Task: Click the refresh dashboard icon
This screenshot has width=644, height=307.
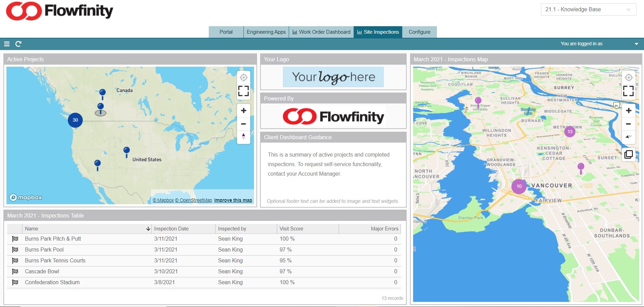Action: pos(18,44)
